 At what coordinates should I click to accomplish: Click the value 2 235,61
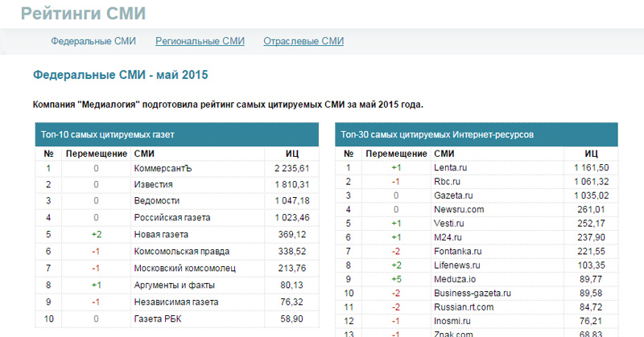point(291,169)
